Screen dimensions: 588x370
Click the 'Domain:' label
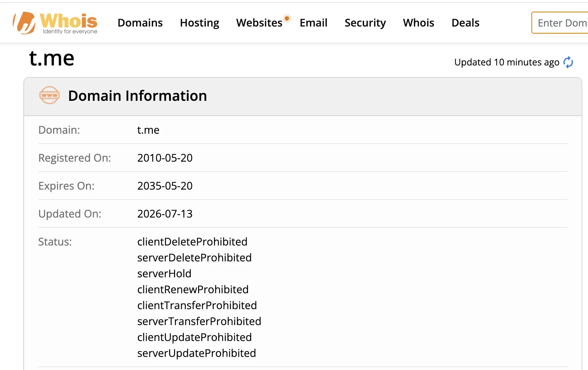(59, 130)
